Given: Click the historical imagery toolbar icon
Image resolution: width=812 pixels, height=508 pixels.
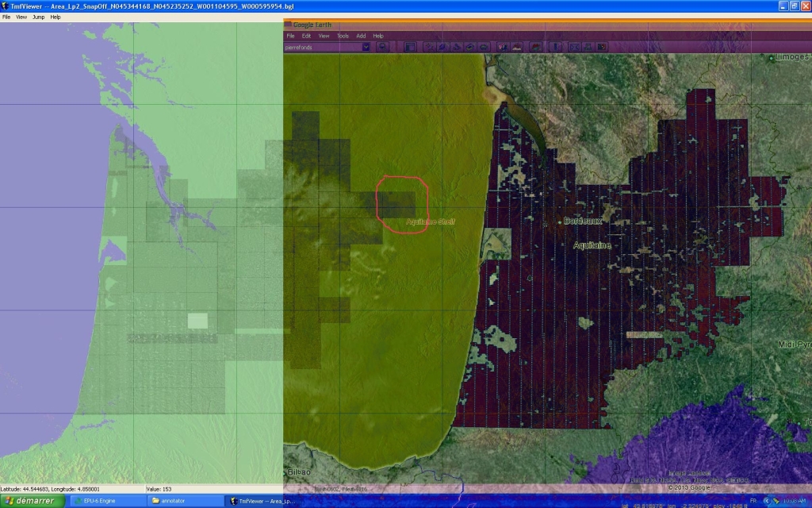Looking at the screenshot, I should pyautogui.click(x=503, y=47).
